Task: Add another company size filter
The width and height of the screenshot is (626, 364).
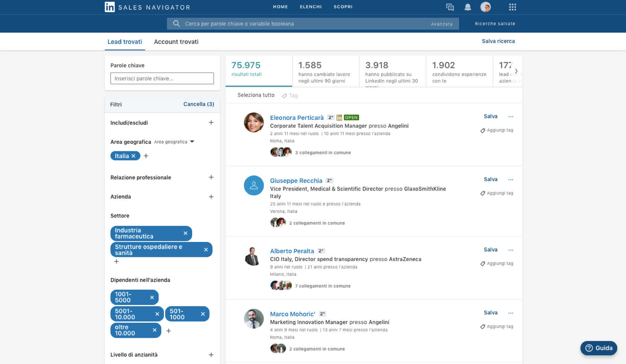Action: 168,331
